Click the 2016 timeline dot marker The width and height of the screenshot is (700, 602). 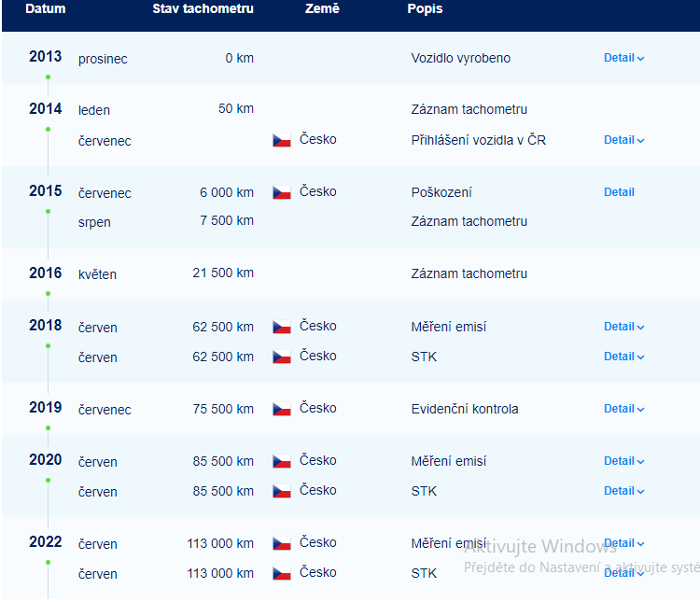[x=49, y=294]
